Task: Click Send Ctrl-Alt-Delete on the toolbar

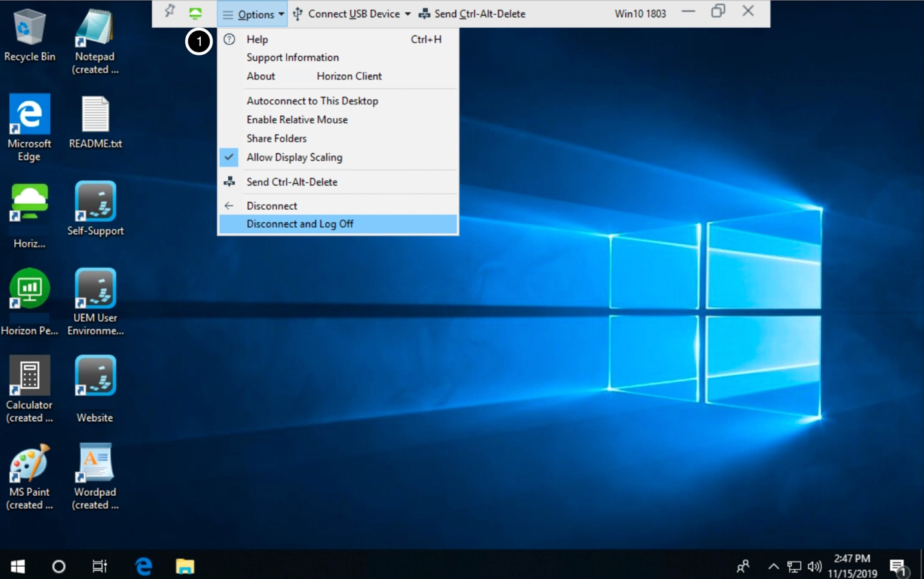Action: coord(473,13)
